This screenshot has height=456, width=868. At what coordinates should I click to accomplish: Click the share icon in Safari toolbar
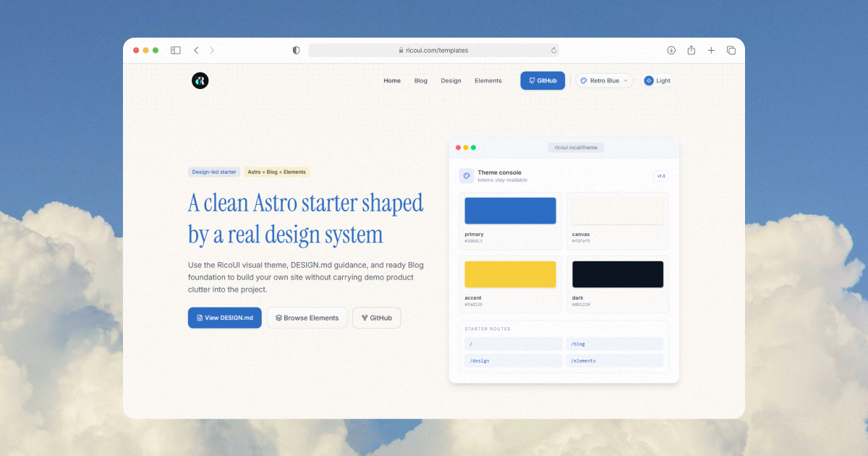692,50
